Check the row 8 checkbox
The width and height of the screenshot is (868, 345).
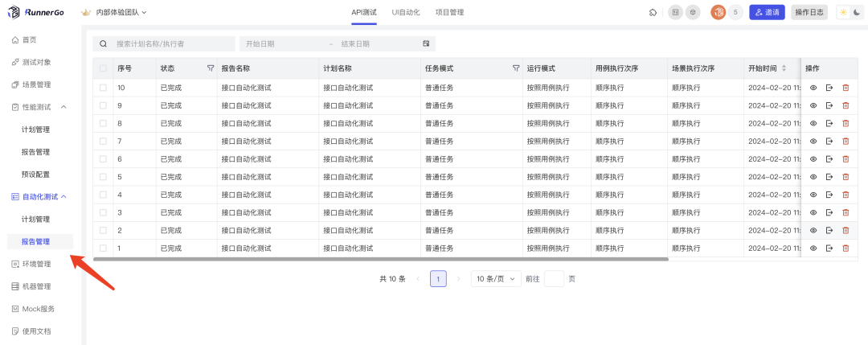pyautogui.click(x=103, y=123)
